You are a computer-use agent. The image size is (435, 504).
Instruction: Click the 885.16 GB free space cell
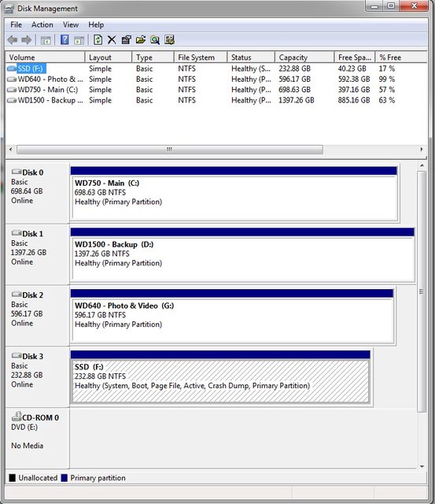click(354, 100)
